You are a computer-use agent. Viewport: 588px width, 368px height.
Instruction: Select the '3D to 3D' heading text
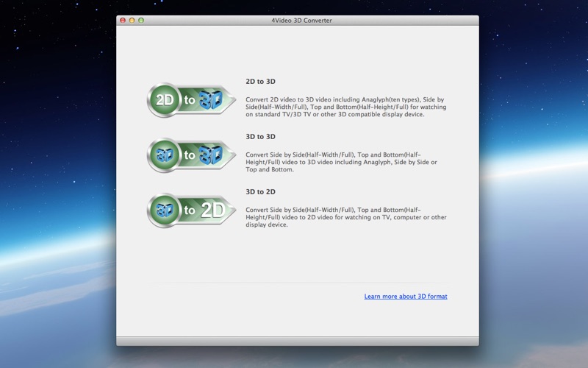261,137
